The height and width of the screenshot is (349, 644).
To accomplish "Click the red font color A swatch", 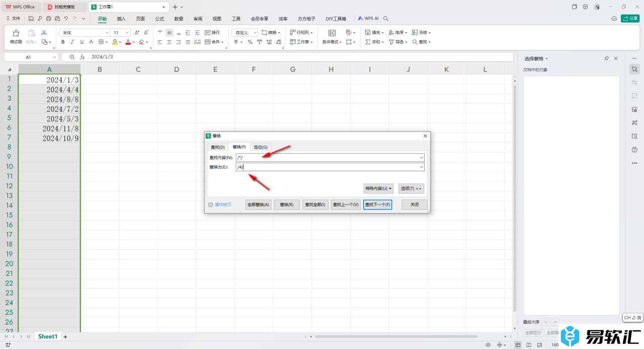I will tap(128, 42).
